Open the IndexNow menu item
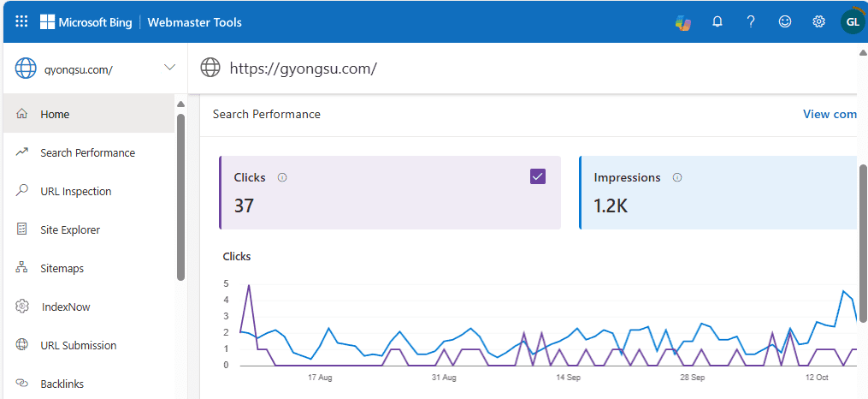 click(x=65, y=307)
